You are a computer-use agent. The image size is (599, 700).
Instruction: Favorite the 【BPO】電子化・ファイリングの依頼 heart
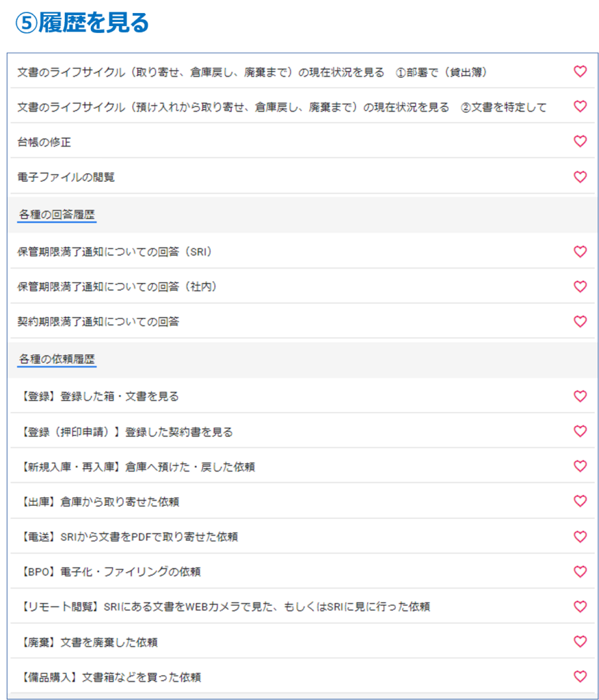[x=580, y=571]
